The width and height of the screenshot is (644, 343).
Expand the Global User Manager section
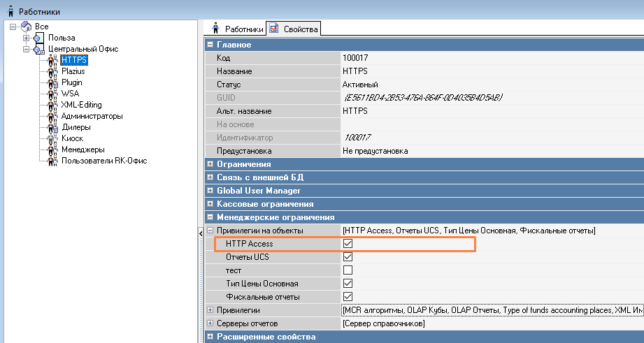tap(210, 191)
